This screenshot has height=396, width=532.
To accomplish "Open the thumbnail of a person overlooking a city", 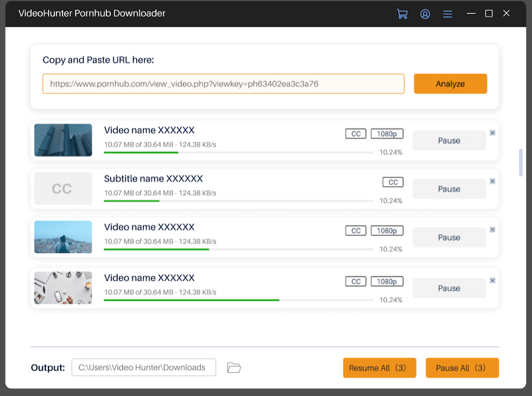I will [63, 237].
